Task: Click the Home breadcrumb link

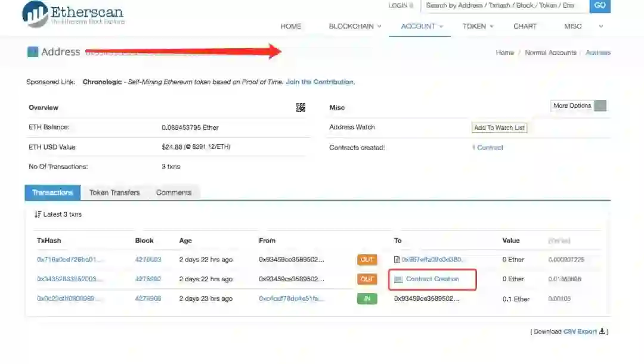Action: [x=505, y=52]
